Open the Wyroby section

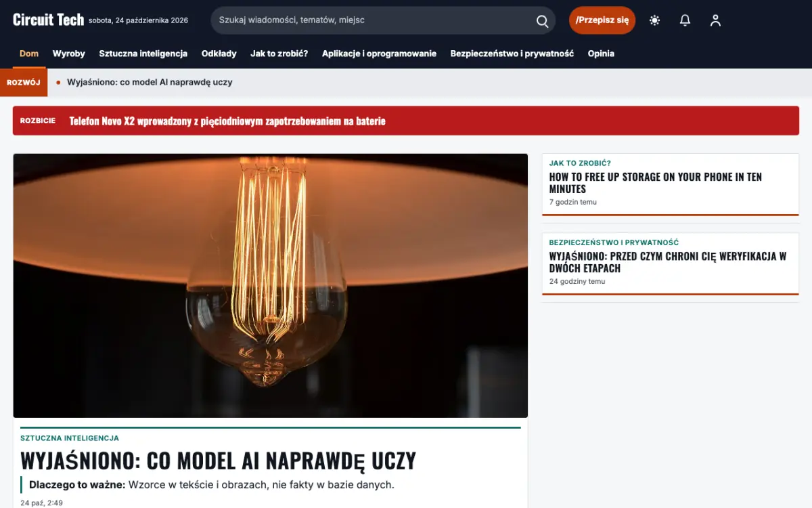[69, 54]
